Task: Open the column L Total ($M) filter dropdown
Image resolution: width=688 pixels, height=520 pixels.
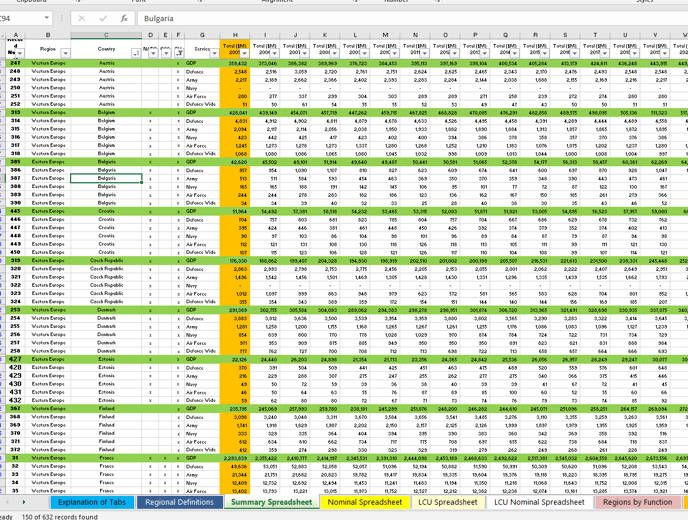Action: (x=365, y=54)
